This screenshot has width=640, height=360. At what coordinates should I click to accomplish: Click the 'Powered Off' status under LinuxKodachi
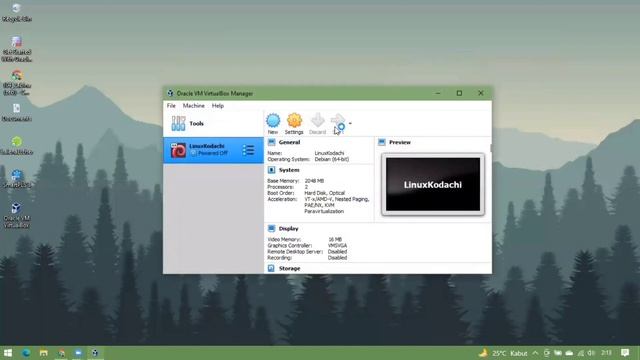[213, 153]
